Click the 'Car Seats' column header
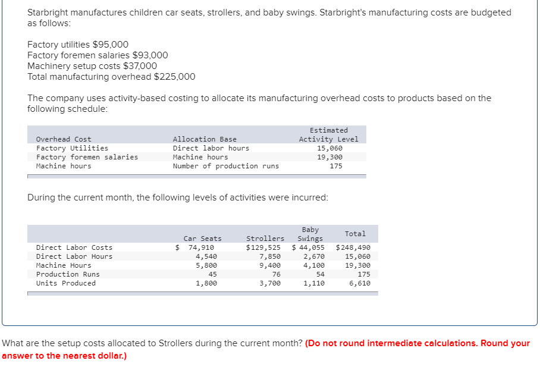This screenshot has height=392, width=540. click(x=202, y=239)
